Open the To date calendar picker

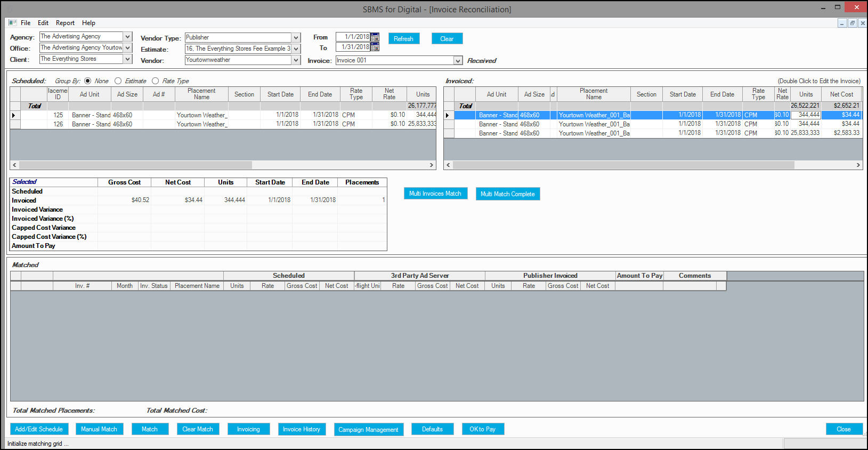coord(375,47)
